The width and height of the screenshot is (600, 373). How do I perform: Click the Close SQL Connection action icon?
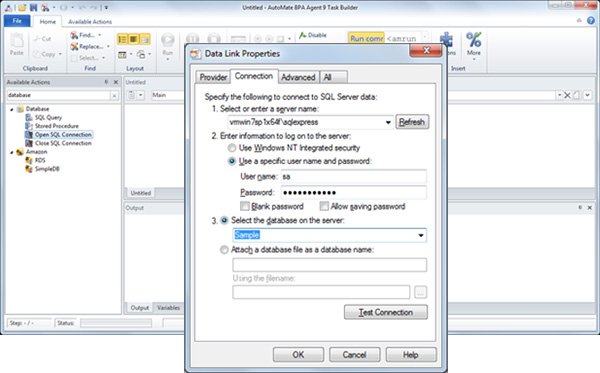click(x=29, y=143)
